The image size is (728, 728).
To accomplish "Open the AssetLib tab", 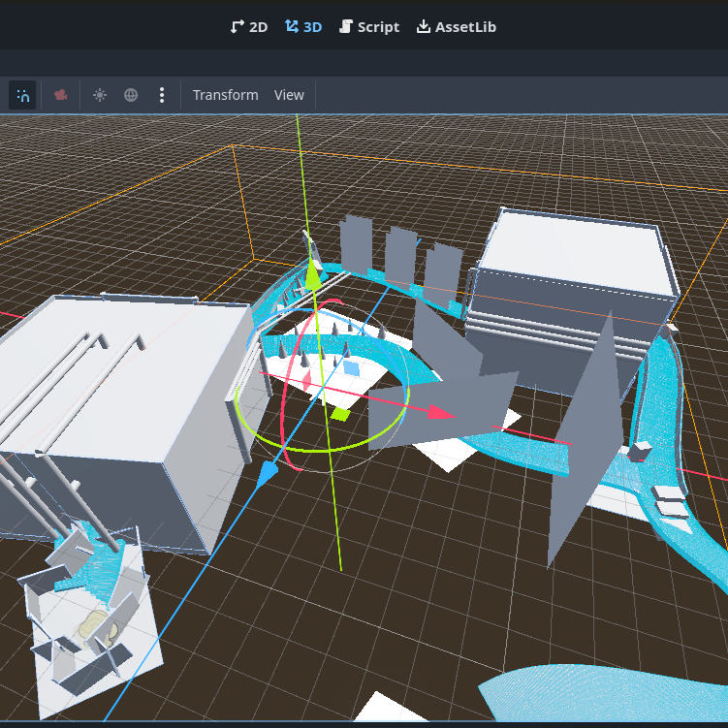I will tap(456, 27).
